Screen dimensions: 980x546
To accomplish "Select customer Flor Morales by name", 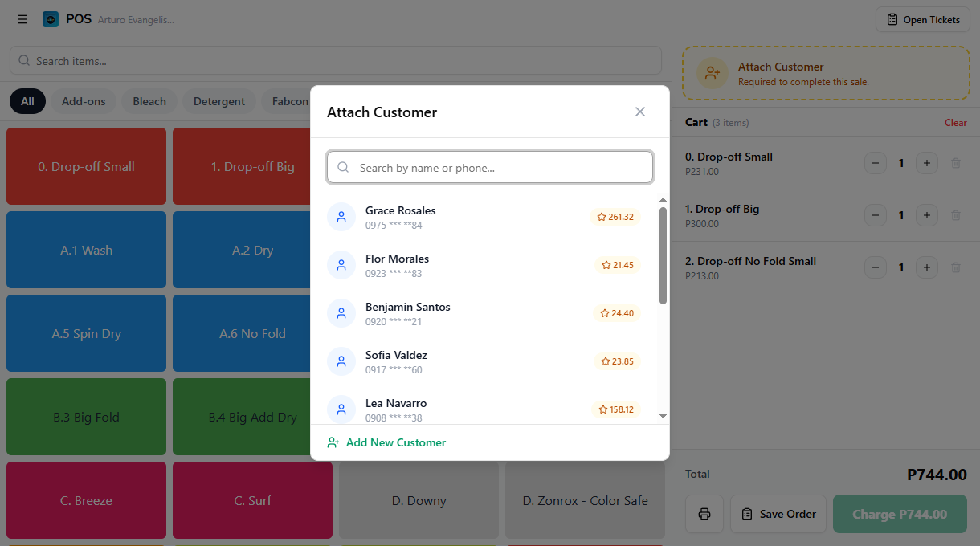I will [397, 259].
